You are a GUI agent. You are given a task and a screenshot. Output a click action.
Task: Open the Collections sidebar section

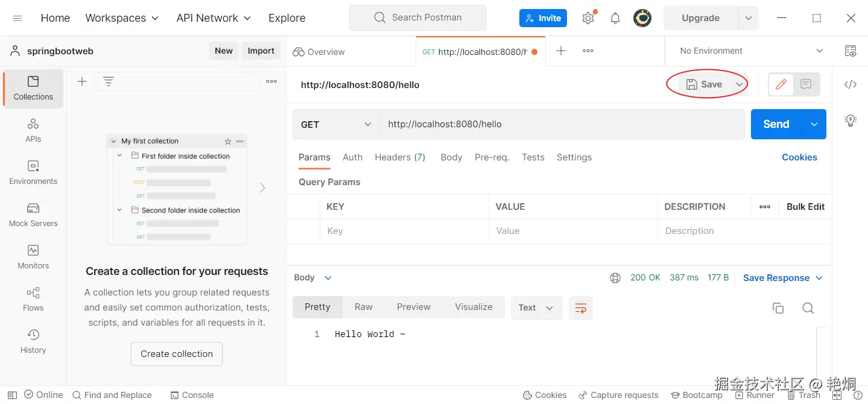tap(33, 89)
